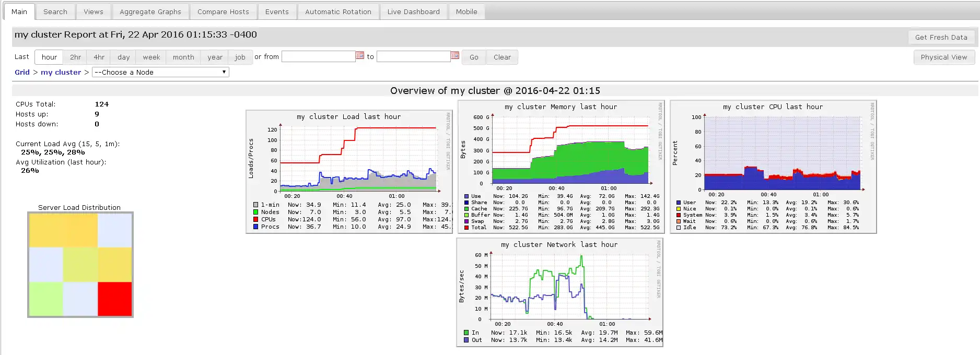The width and height of the screenshot is (980, 355).
Task: Click the red cell in Server Load Distribution
Action: [x=115, y=299]
